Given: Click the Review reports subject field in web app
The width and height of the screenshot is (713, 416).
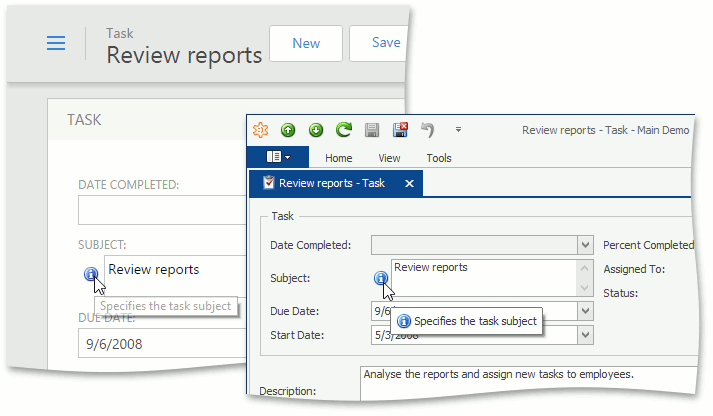Looking at the screenshot, I should pyautogui.click(x=175, y=276).
